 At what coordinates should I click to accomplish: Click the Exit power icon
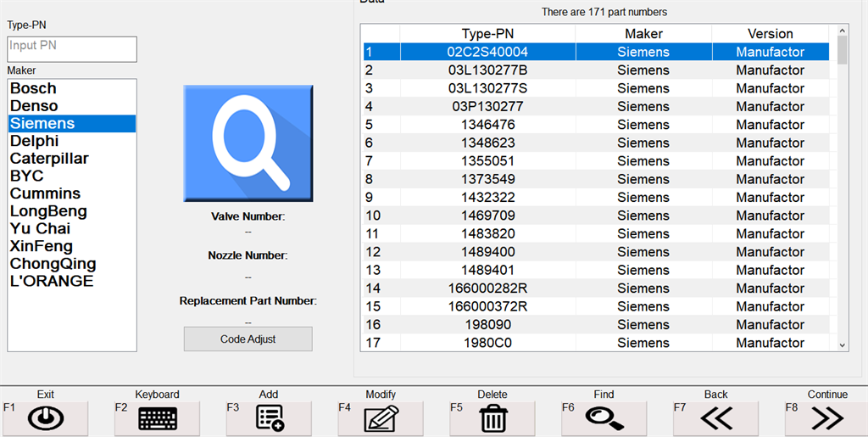pyautogui.click(x=45, y=418)
